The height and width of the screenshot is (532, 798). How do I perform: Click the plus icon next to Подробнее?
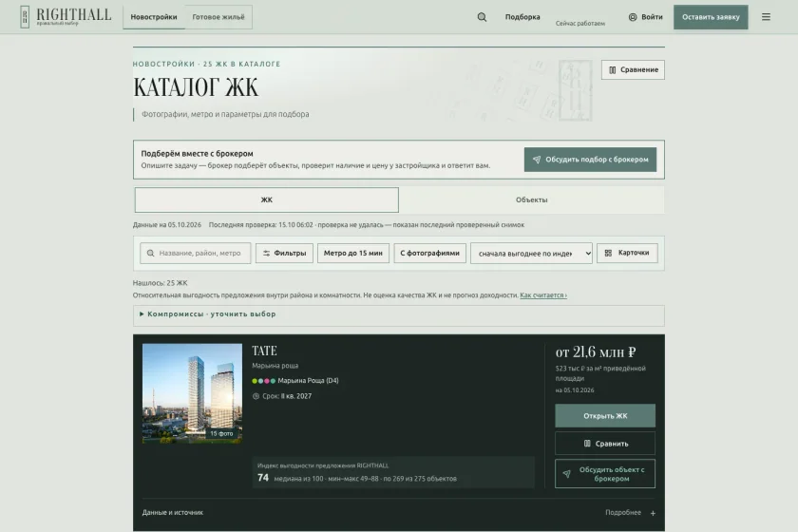tap(653, 513)
